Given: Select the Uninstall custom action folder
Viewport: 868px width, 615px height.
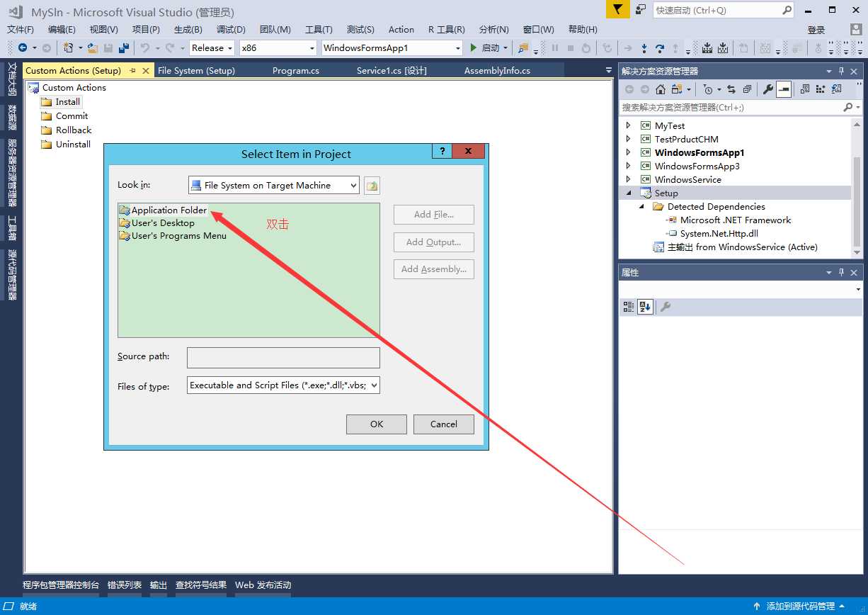Looking at the screenshot, I should pos(66,145).
